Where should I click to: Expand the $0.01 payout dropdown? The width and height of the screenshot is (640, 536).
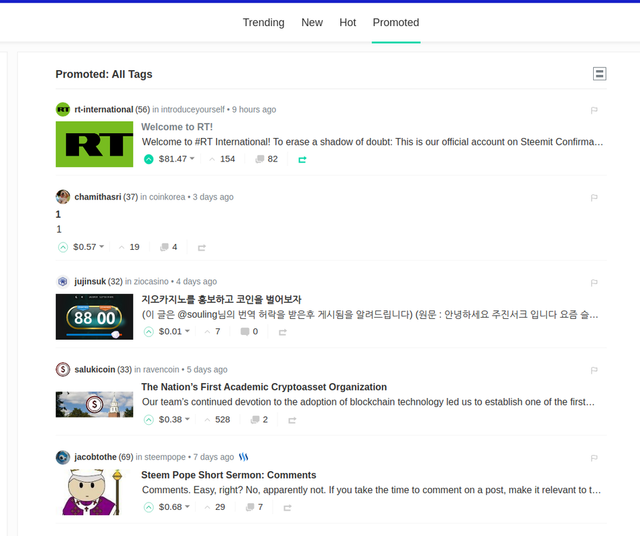pyautogui.click(x=174, y=331)
